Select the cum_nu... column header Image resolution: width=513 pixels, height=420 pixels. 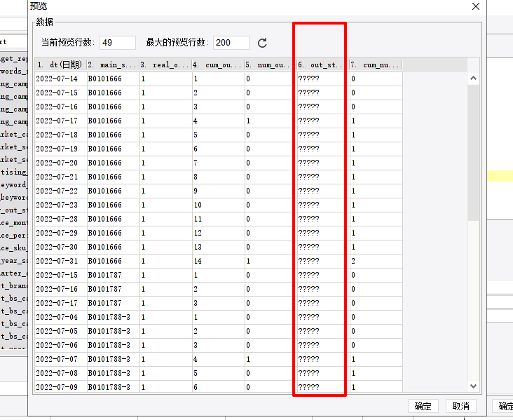pos(376,65)
